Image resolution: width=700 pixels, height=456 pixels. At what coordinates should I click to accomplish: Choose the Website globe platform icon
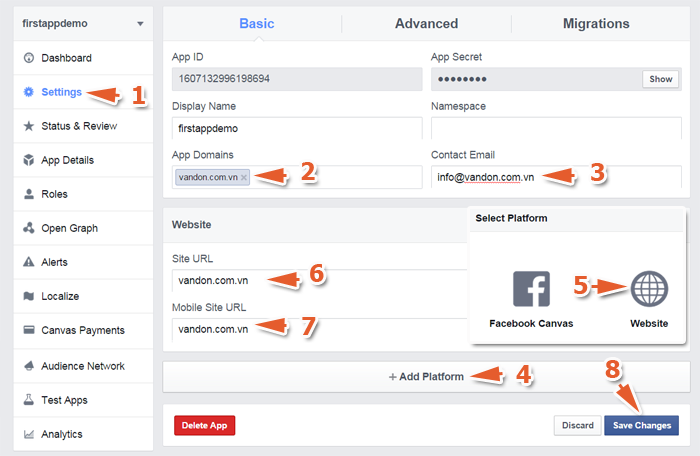tap(649, 288)
